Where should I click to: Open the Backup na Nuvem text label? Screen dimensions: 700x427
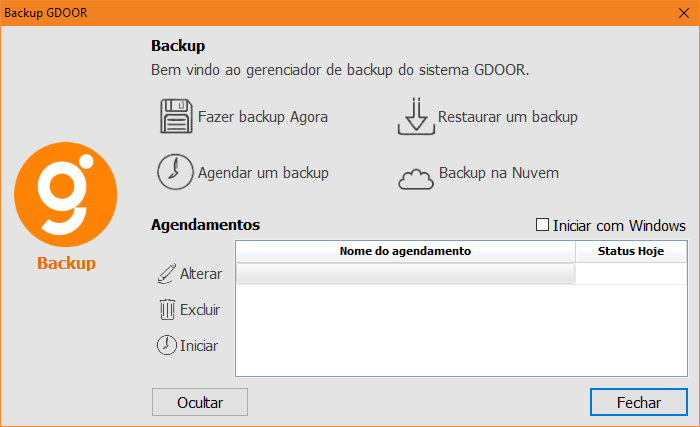[499, 173]
